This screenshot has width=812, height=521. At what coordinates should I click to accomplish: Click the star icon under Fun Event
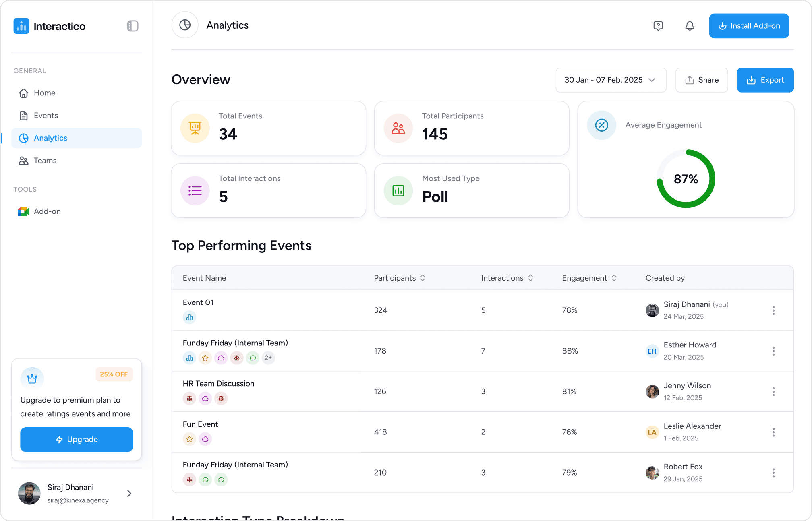click(x=189, y=439)
